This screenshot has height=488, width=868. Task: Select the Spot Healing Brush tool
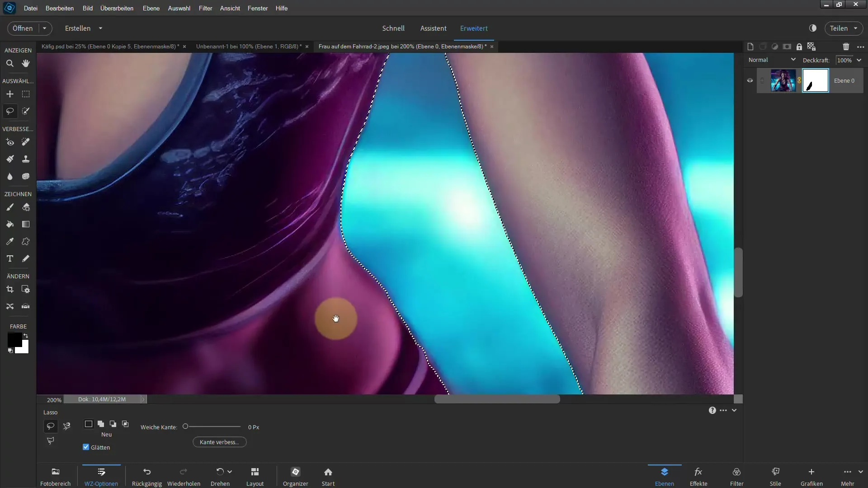26,142
